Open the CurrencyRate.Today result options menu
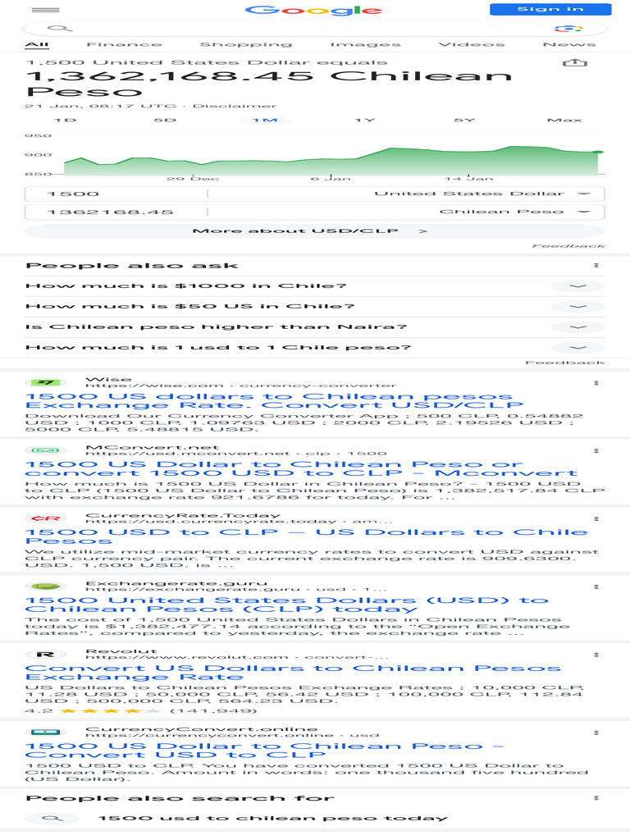 tap(596, 519)
